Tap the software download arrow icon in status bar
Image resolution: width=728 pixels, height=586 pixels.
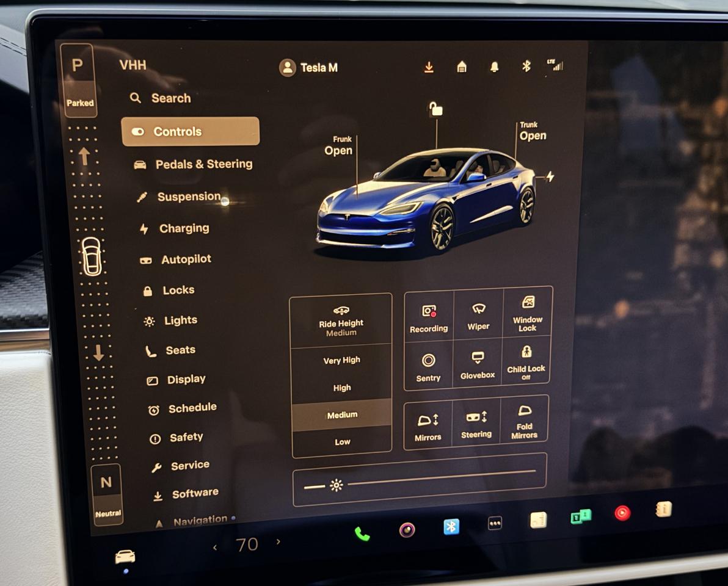click(429, 67)
